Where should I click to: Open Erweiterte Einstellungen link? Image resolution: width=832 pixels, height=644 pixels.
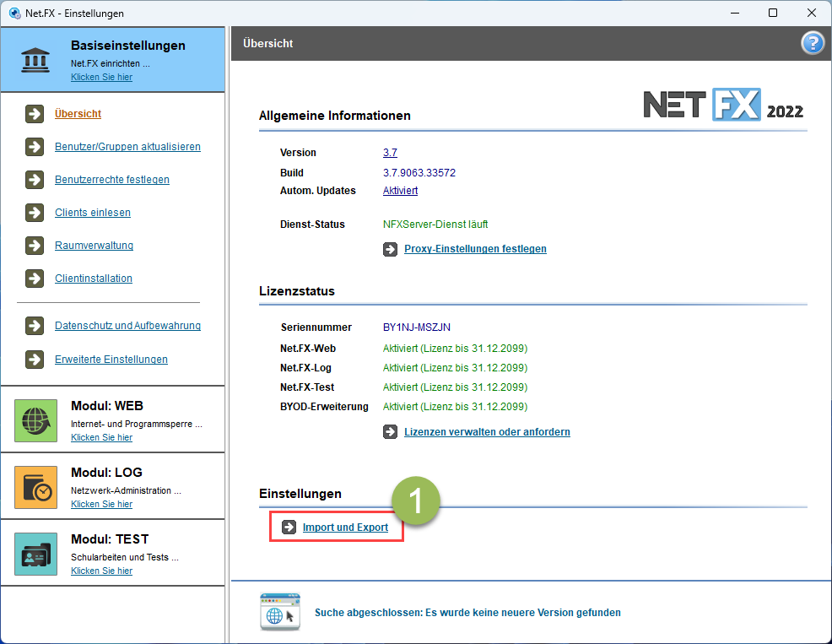pos(111,360)
